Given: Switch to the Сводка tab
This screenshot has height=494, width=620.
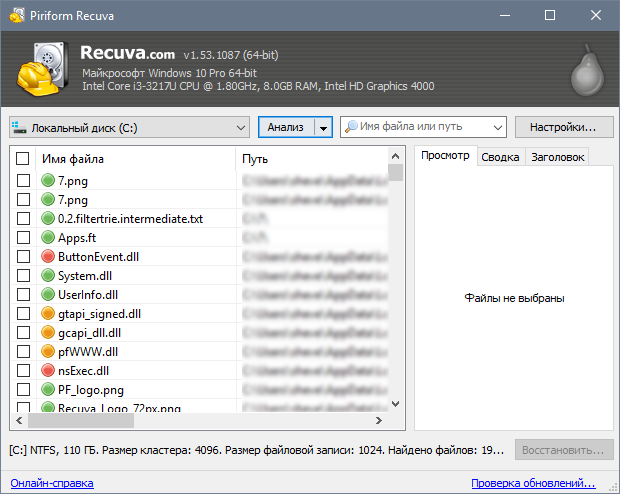Looking at the screenshot, I should 500,157.
